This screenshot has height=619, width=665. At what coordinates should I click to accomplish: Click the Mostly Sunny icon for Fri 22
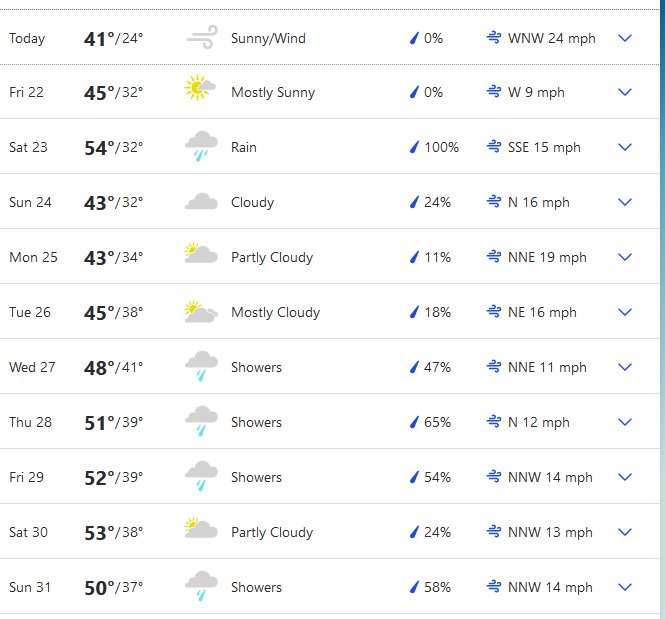(200, 88)
